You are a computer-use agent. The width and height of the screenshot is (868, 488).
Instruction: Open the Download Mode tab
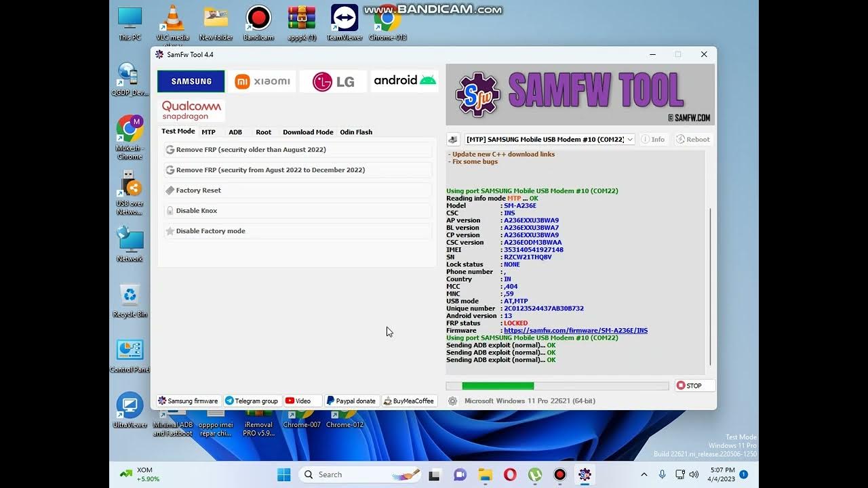tap(308, 132)
